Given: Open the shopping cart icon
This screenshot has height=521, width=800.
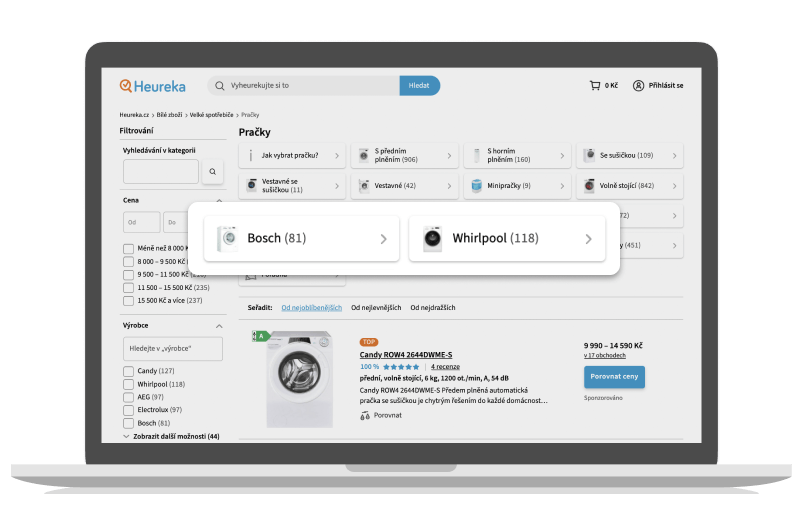Looking at the screenshot, I should 595,86.
